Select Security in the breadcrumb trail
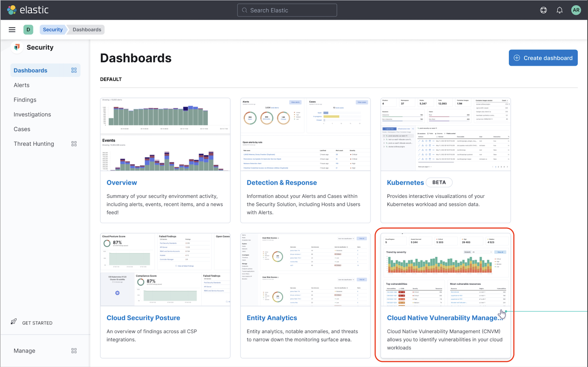The width and height of the screenshot is (588, 367). coord(53,29)
